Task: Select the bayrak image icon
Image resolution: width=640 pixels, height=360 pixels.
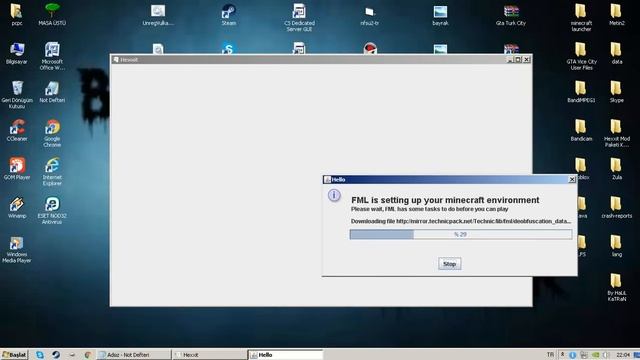Action: click(440, 15)
